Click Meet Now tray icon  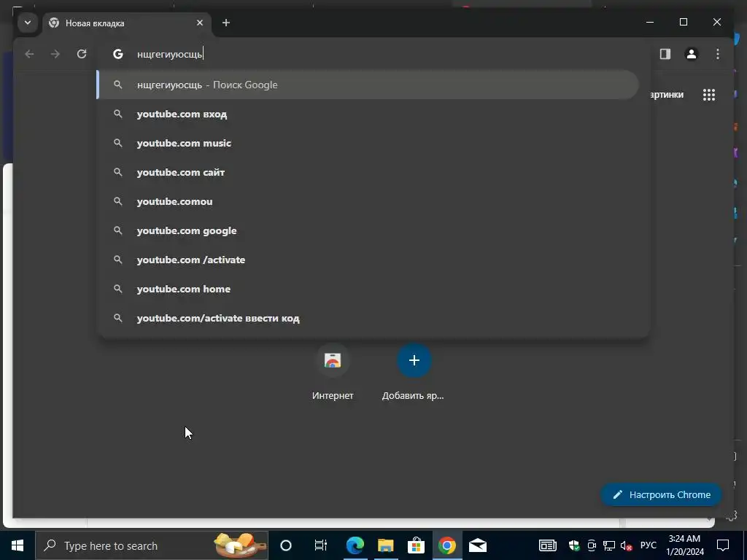coord(592,545)
